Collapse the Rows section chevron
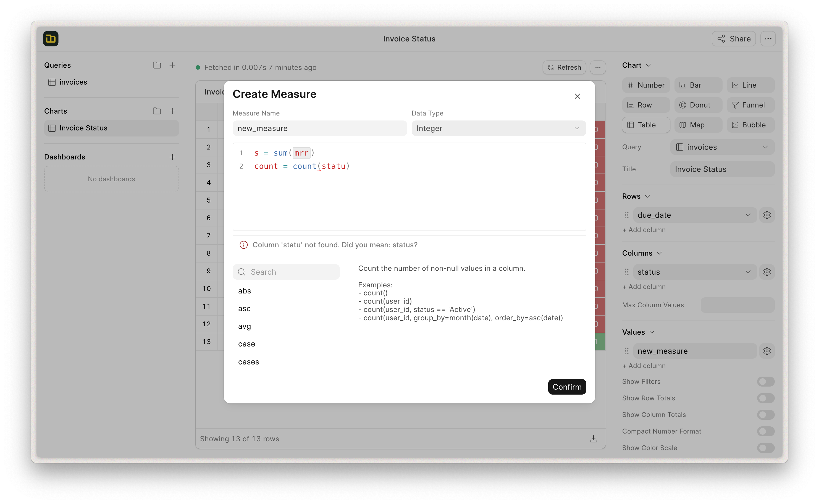Viewport: 819px width, 504px height. (x=647, y=196)
